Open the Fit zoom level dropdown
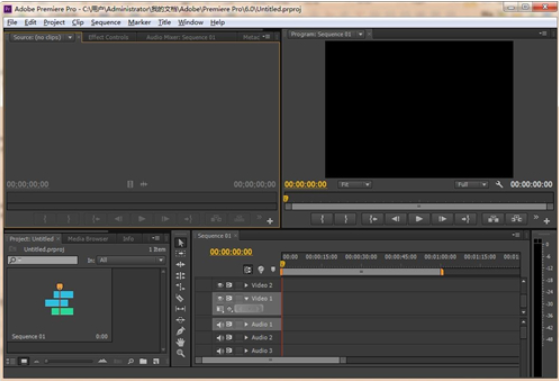Image resolution: width=559 pixels, height=381 pixels. click(354, 184)
